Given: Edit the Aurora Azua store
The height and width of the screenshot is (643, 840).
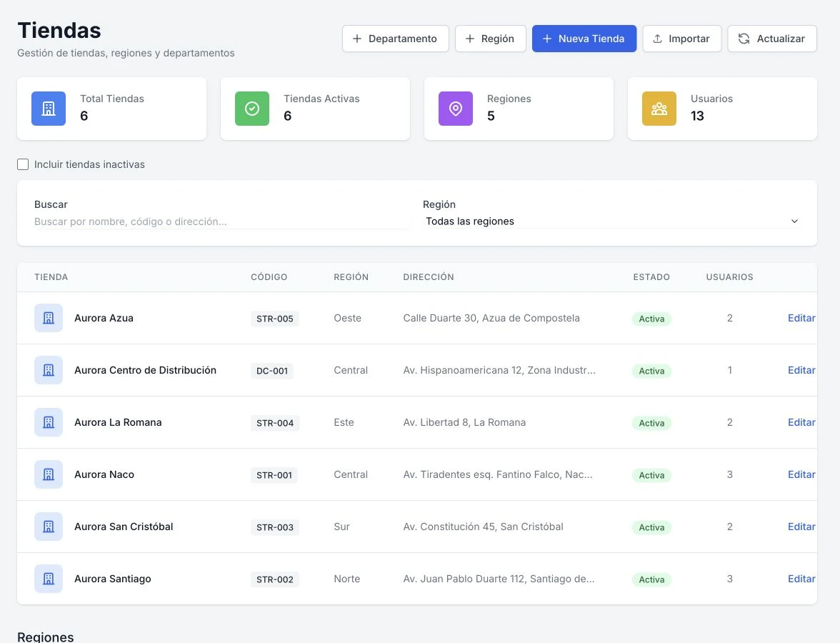Looking at the screenshot, I should click(x=801, y=319).
